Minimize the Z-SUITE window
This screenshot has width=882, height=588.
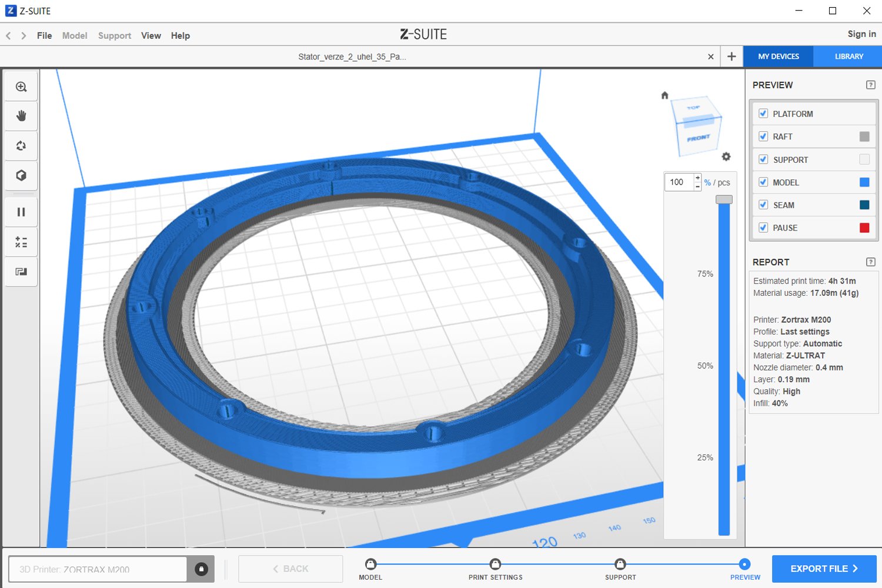[x=799, y=11]
